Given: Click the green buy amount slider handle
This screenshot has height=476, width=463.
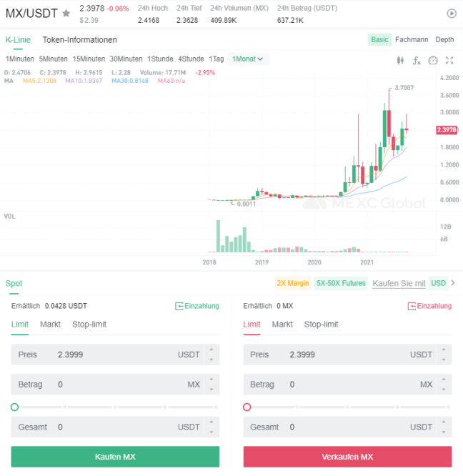Looking at the screenshot, I should 14,407.
